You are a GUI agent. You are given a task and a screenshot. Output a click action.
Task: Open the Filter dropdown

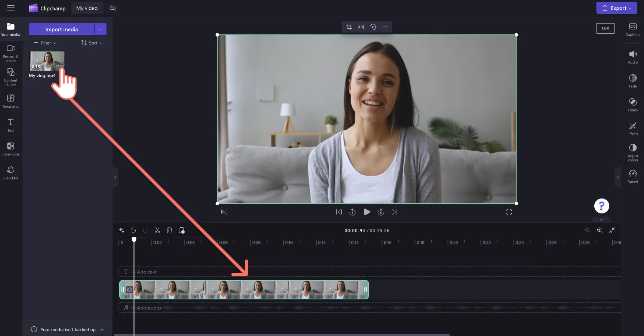click(45, 43)
